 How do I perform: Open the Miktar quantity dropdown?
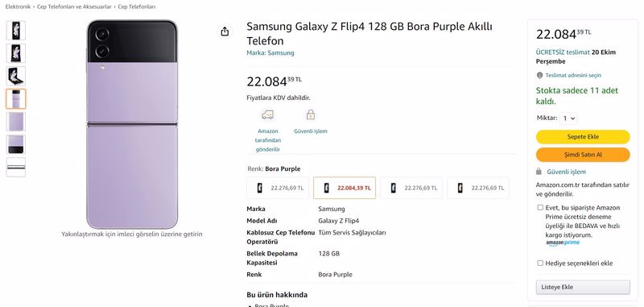(x=569, y=118)
